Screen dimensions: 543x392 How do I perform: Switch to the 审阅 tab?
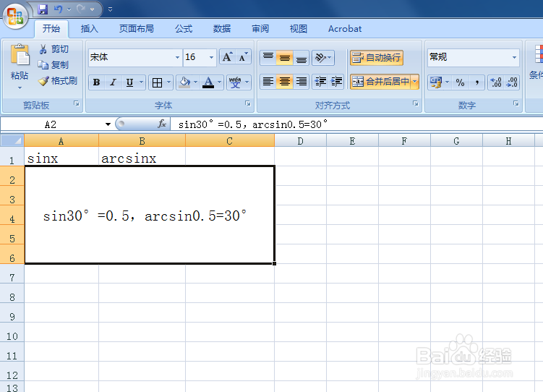[260, 29]
